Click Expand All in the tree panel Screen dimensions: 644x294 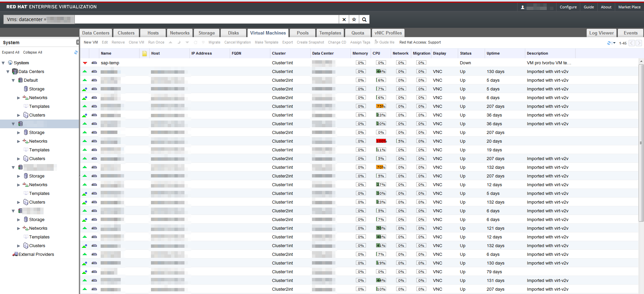click(11, 52)
